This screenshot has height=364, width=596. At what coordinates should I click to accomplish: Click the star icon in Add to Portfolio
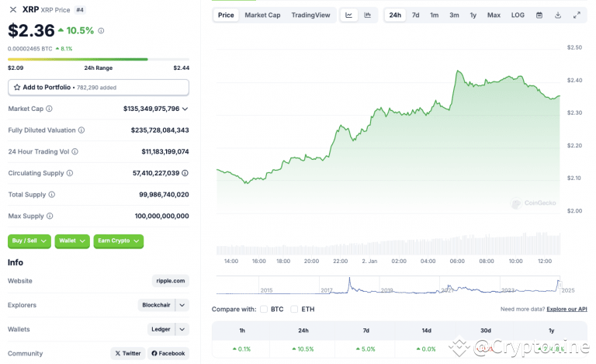[x=17, y=88]
